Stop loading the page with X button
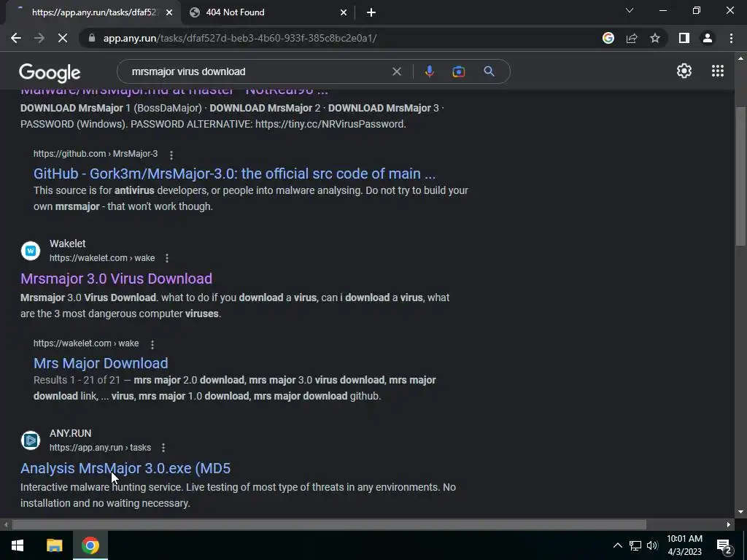Image resolution: width=747 pixels, height=560 pixels. click(63, 38)
